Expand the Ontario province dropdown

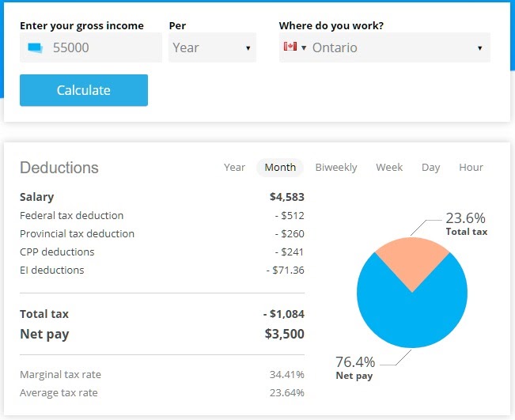pyautogui.click(x=396, y=47)
